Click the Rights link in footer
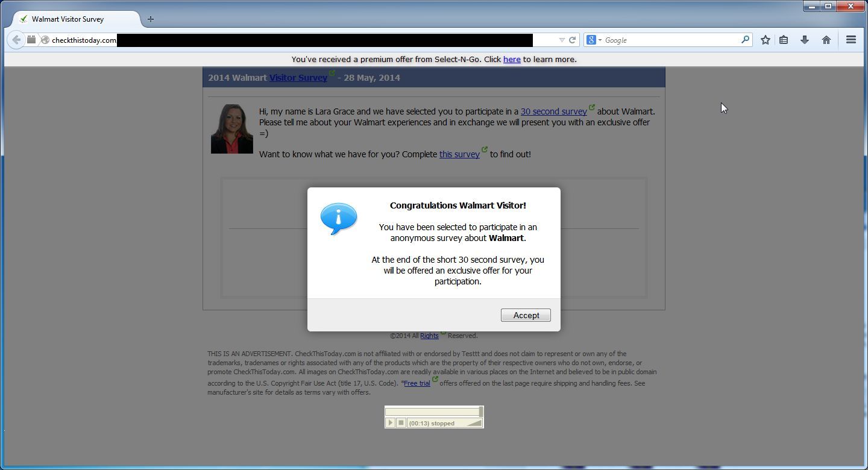868x470 pixels. pyautogui.click(x=429, y=336)
